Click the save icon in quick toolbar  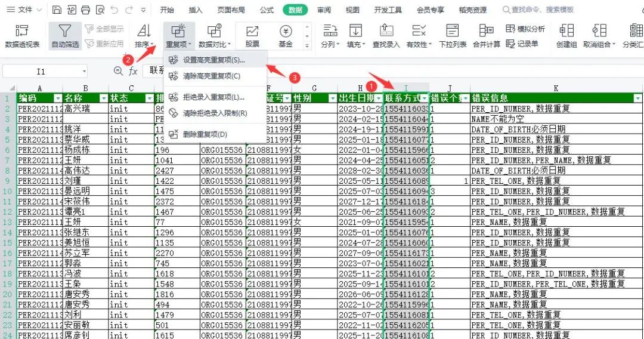coord(57,10)
